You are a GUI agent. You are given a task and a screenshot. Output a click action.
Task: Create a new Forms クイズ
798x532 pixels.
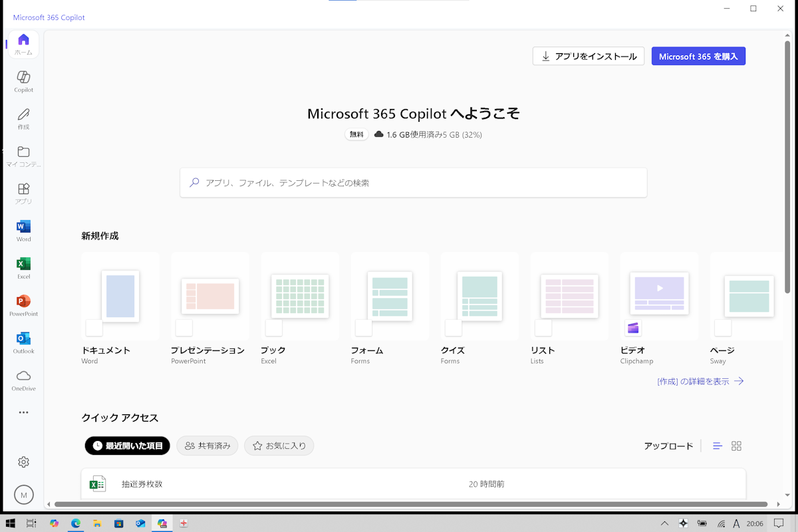(x=479, y=309)
